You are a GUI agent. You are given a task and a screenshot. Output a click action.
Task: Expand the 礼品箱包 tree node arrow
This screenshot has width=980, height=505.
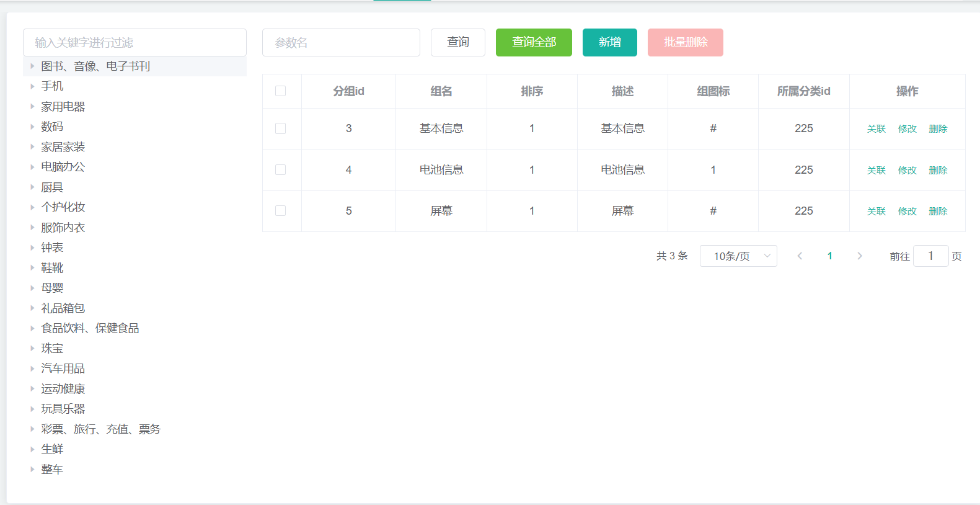32,308
